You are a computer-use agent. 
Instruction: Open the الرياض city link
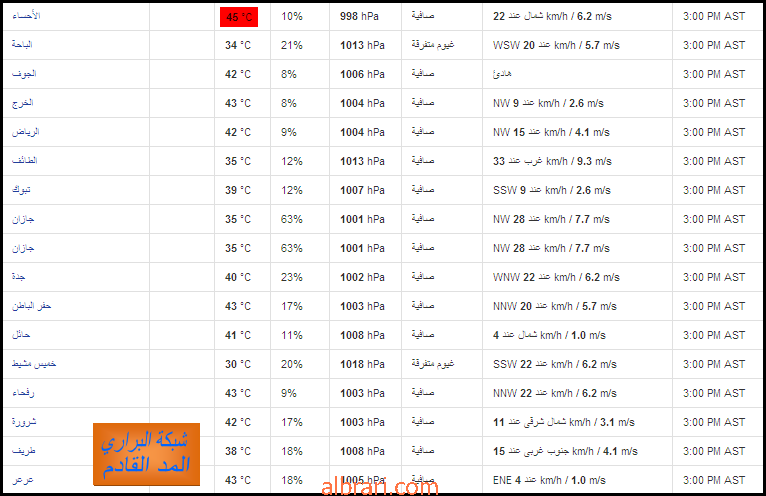[x=25, y=132]
